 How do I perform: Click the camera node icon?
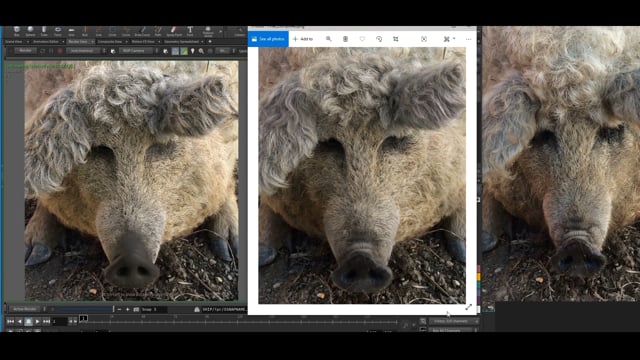(x=113, y=51)
